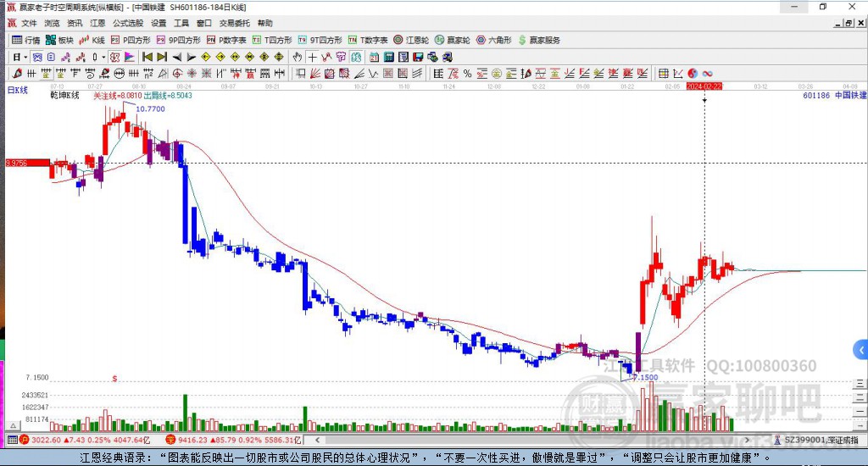Click the truck icon in toolbar

click(x=448, y=57)
